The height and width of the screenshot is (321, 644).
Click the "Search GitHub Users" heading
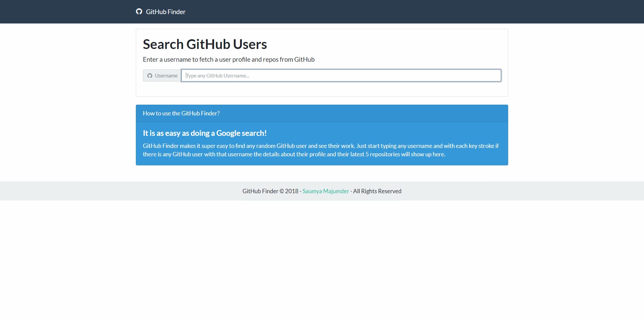[205, 44]
